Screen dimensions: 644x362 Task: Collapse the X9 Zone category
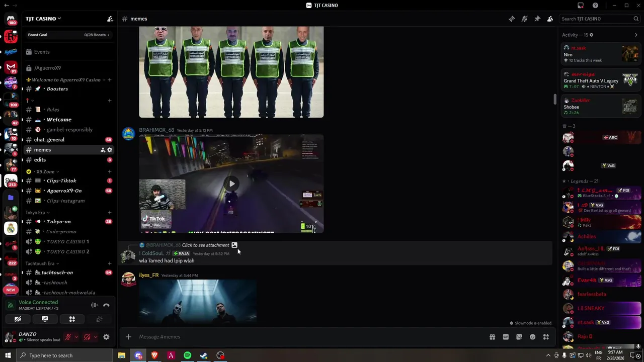45,171
